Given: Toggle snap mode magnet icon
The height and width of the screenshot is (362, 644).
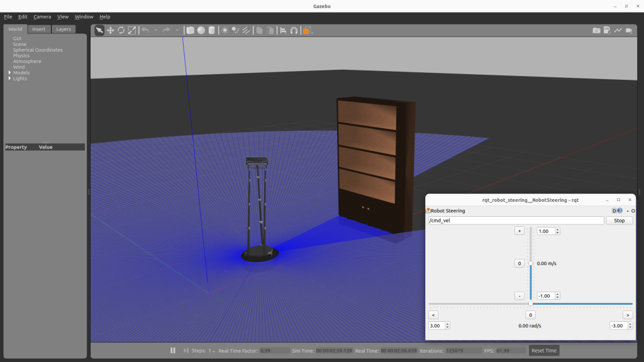Looking at the screenshot, I should coord(294,30).
